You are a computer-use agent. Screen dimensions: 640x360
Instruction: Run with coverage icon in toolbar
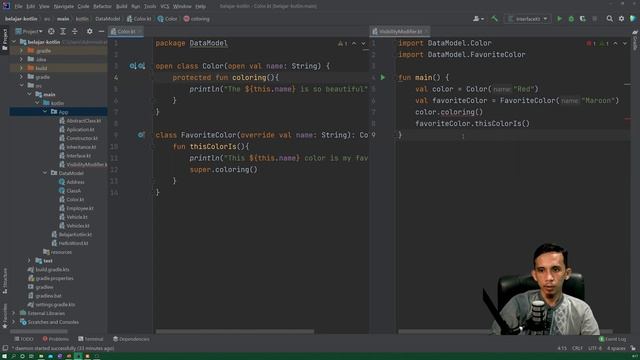click(x=582, y=19)
